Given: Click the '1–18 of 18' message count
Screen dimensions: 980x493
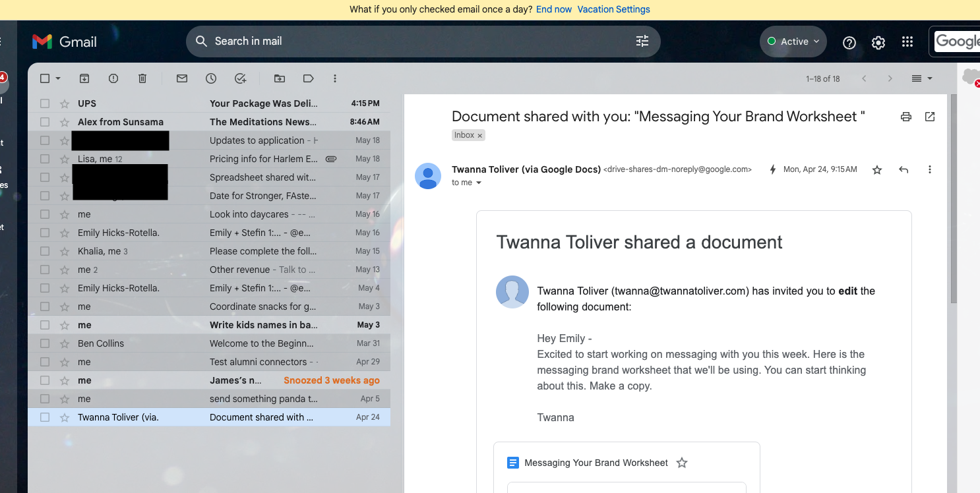Looking at the screenshot, I should (x=823, y=78).
